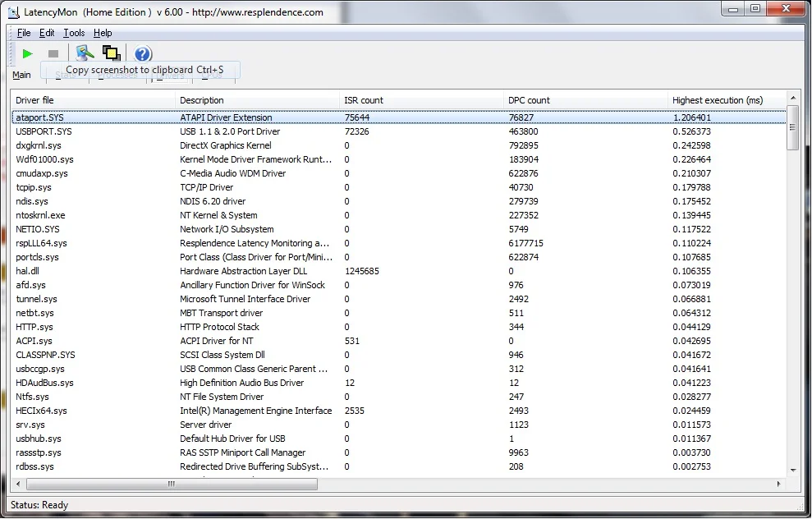812x519 pixels.
Task: Select the NETIO.SYS driver row
Action: 399,229
